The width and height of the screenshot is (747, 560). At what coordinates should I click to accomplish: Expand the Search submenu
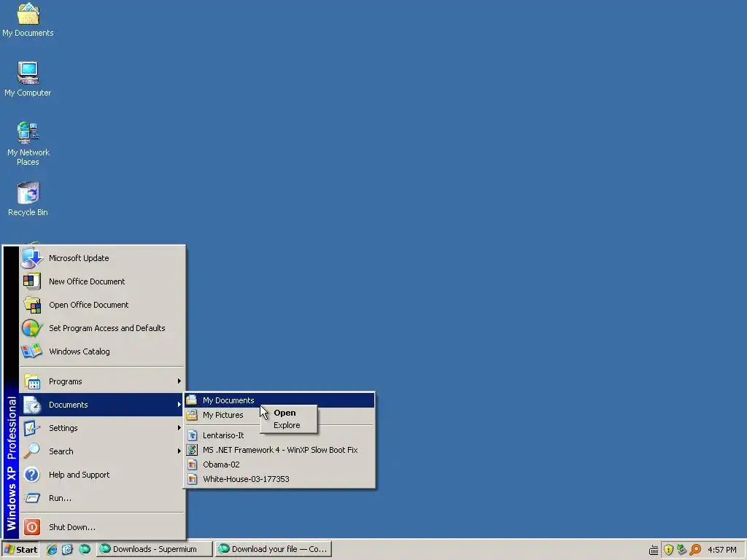tap(102, 451)
